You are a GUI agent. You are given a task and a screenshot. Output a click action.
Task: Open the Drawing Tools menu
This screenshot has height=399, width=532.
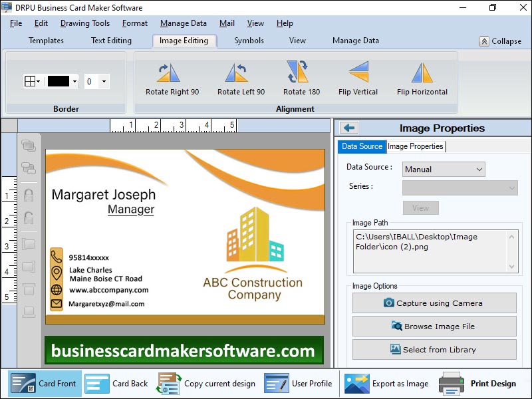coord(84,23)
